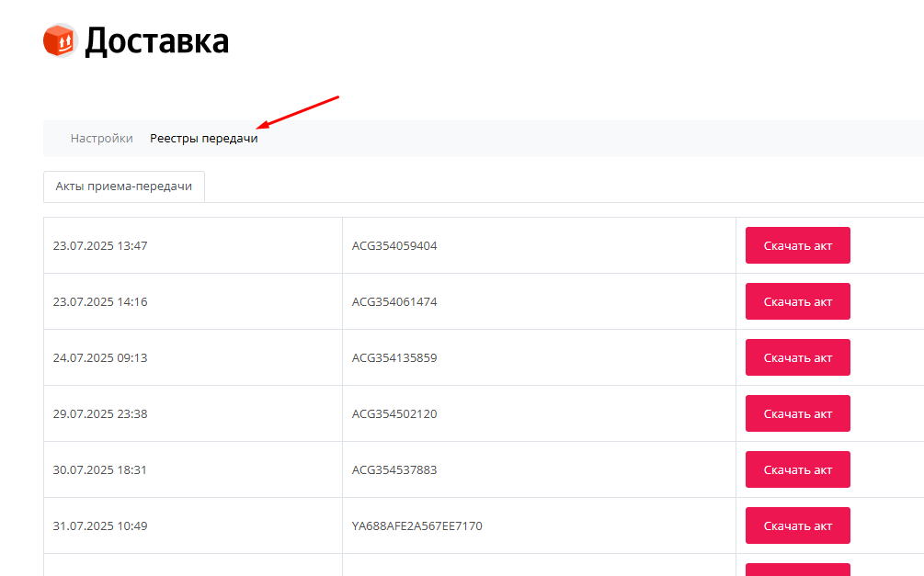Click the act number ACG354059404 cell

click(x=539, y=245)
